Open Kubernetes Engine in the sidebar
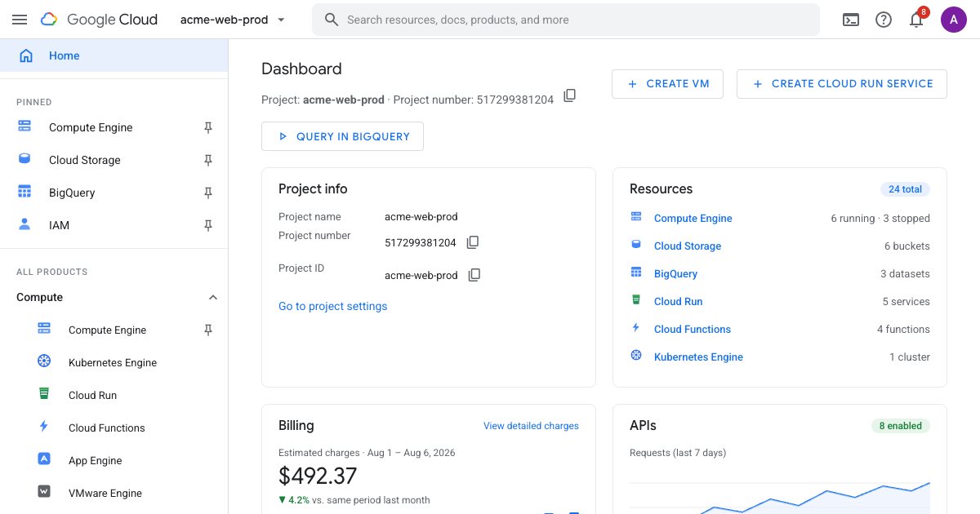This screenshot has height=514, width=980. 114,362
